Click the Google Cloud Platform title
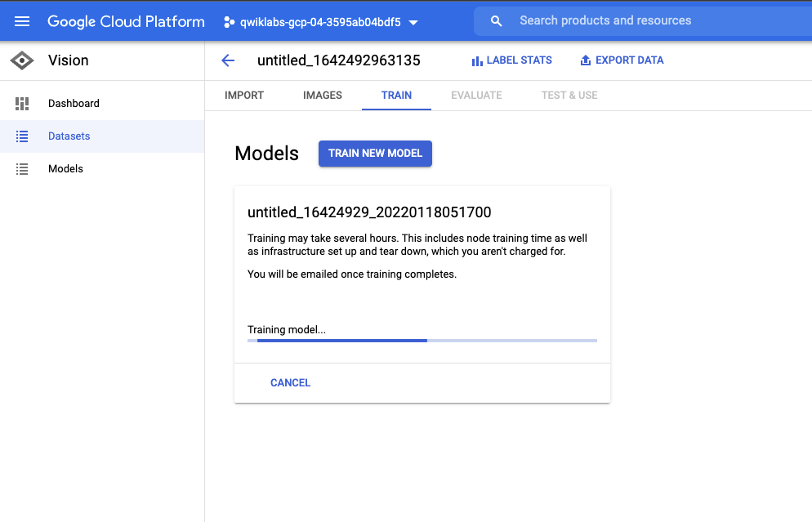The height and width of the screenshot is (522, 812). 126,22
